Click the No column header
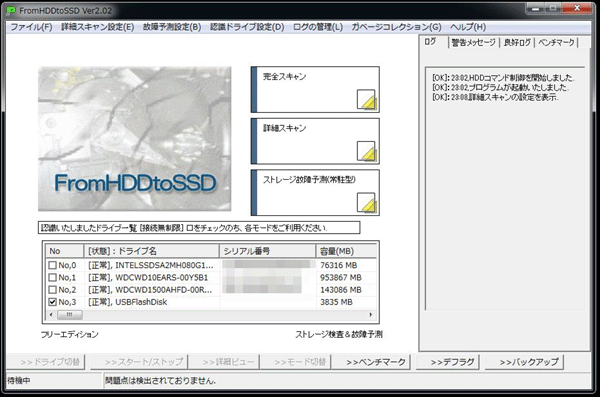 pos(65,251)
